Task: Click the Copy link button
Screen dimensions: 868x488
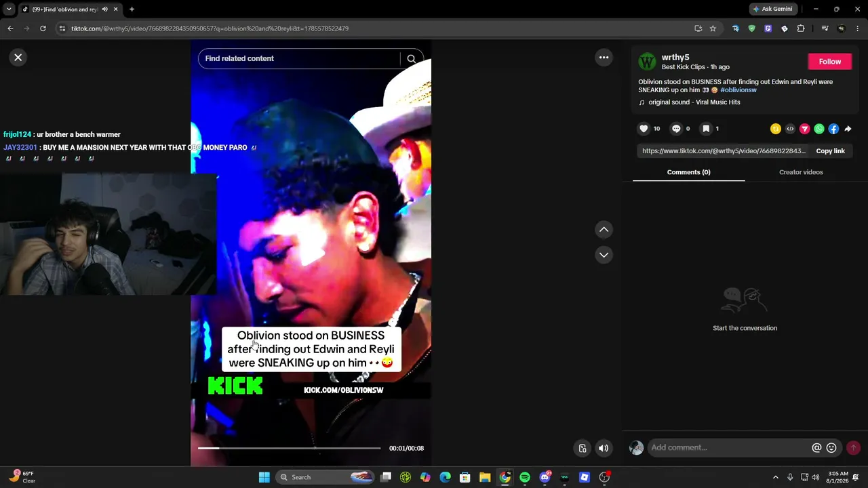Action: tap(830, 151)
